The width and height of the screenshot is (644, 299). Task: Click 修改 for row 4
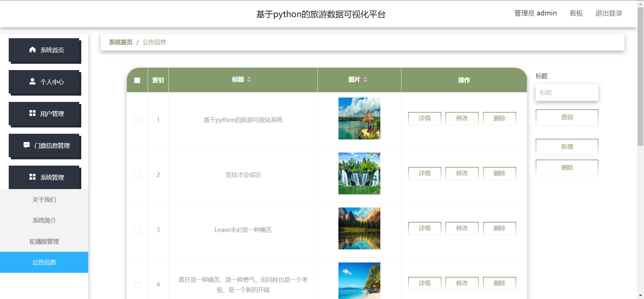(462, 283)
